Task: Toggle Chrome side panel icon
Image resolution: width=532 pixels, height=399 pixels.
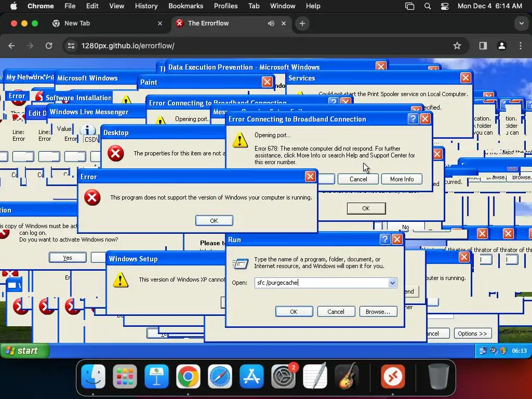Action: tap(483, 46)
